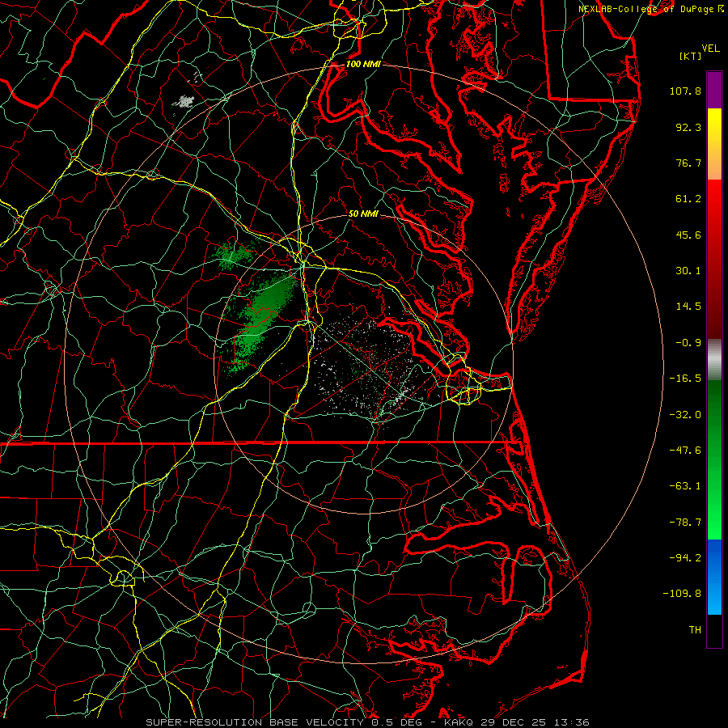Image resolution: width=728 pixels, height=728 pixels.
Task: Click the 50 NMI range ring label
Action: (363, 214)
